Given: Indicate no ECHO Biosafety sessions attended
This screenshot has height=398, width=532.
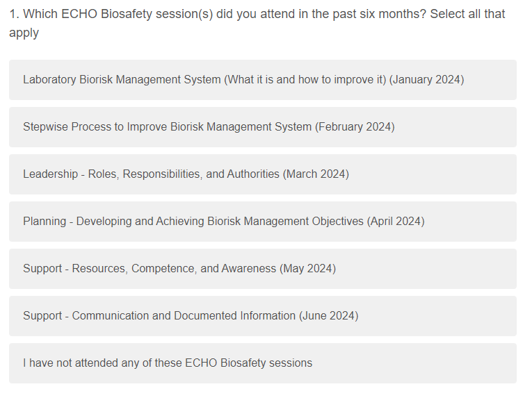Looking at the screenshot, I should click(262, 363).
